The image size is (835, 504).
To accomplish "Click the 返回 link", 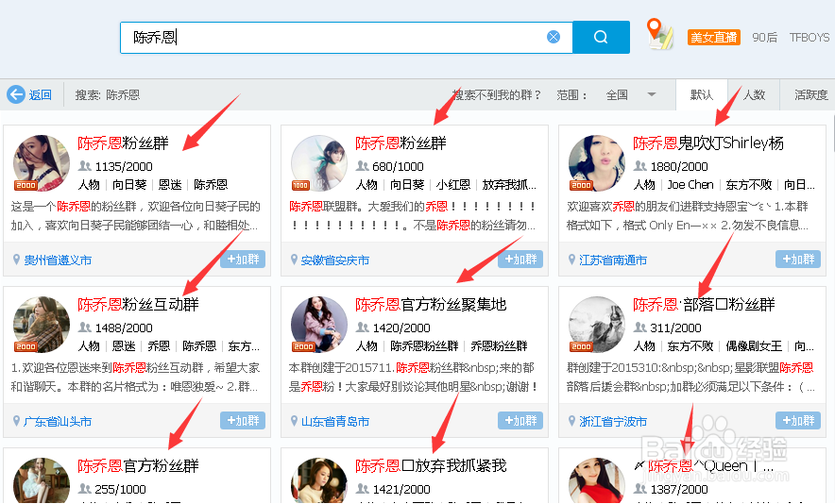I will tap(41, 95).
